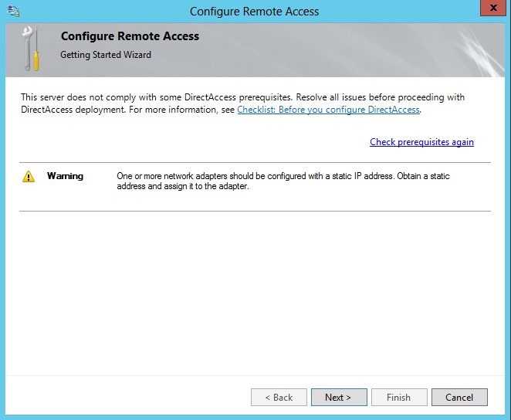The height and width of the screenshot is (420, 511).
Task: Open the DirectAccess checklist link
Action: click(328, 110)
